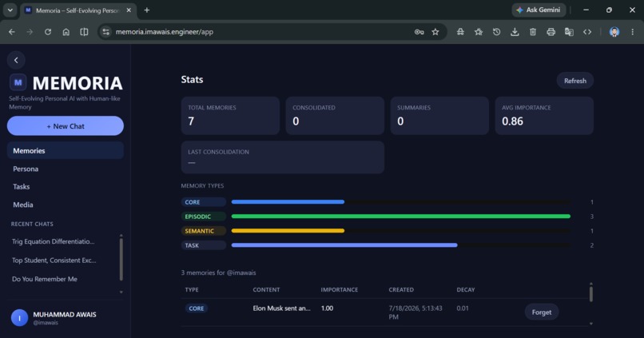Collapse the sidebar with the back chevron
644x338 pixels.
click(x=16, y=60)
